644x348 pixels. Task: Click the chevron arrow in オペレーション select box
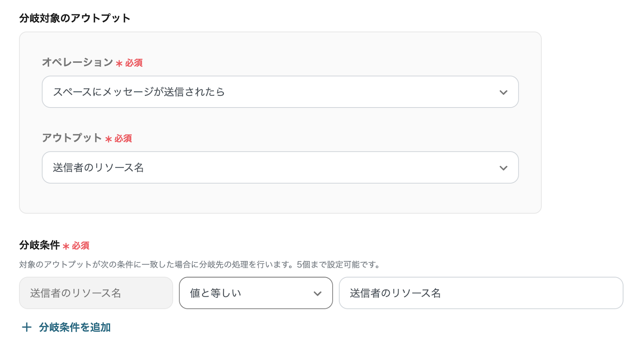pos(503,92)
